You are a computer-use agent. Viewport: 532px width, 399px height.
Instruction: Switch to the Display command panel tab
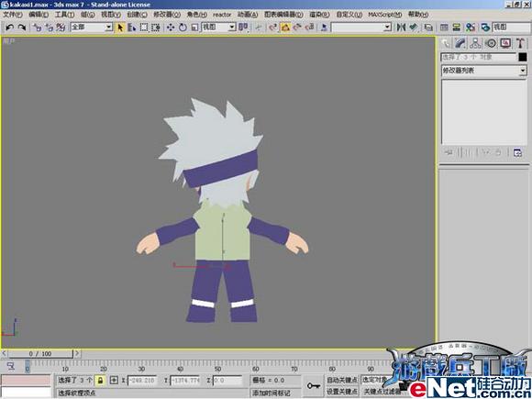[505, 43]
